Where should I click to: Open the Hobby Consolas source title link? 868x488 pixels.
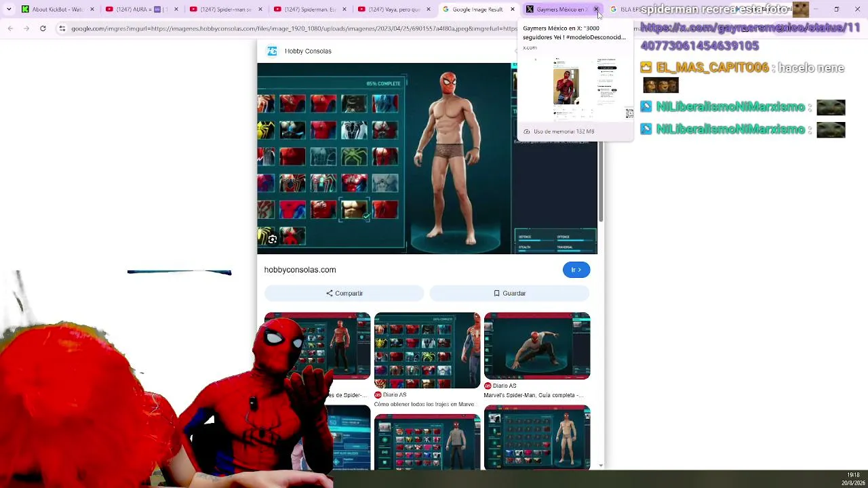(308, 51)
